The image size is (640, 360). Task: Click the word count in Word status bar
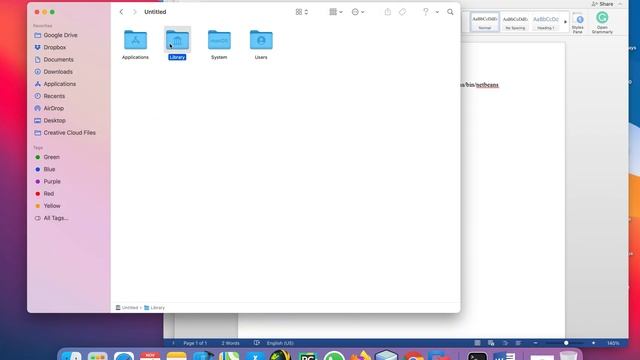(231, 343)
